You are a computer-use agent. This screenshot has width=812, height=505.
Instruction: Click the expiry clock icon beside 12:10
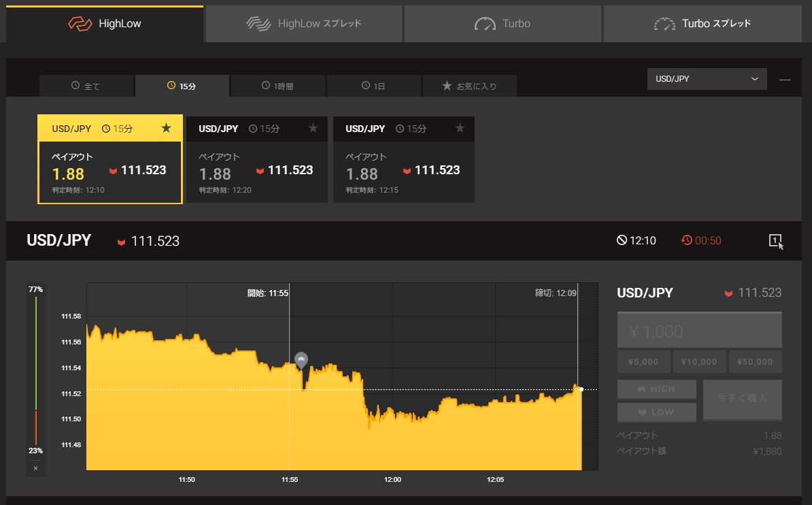[622, 240]
